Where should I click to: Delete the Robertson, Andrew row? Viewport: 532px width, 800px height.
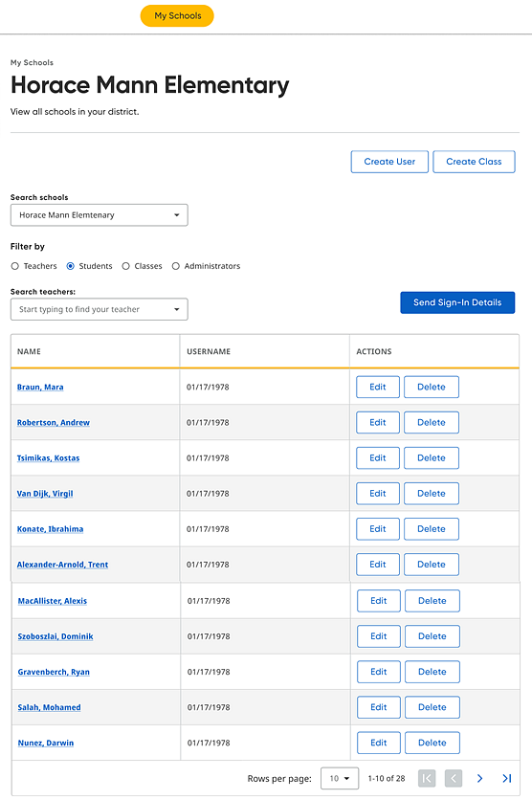pyautogui.click(x=432, y=422)
